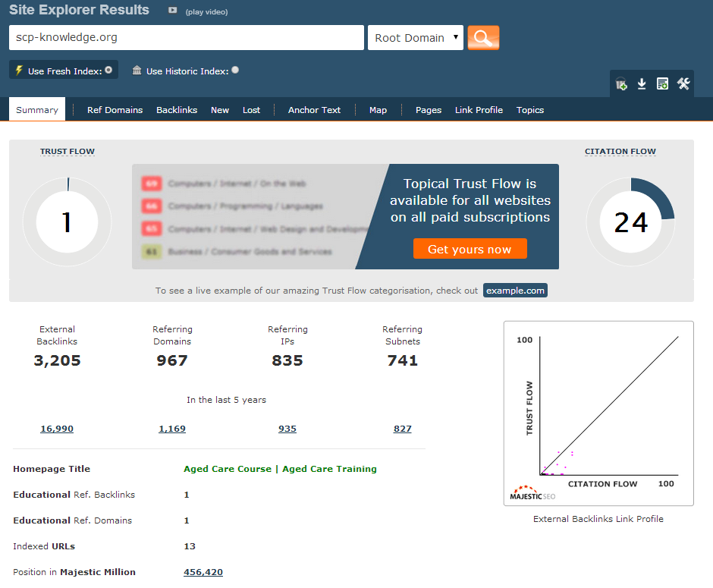Click the Get yours now button
Screen dimensions: 713x588
pyautogui.click(x=470, y=249)
